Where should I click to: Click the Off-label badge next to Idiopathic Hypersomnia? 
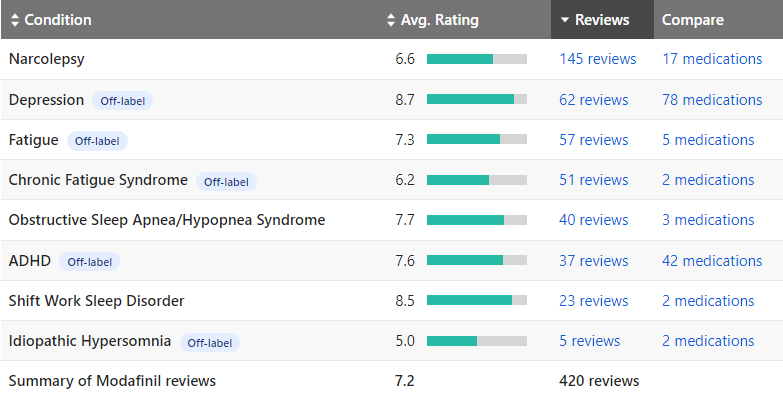pyautogui.click(x=209, y=343)
